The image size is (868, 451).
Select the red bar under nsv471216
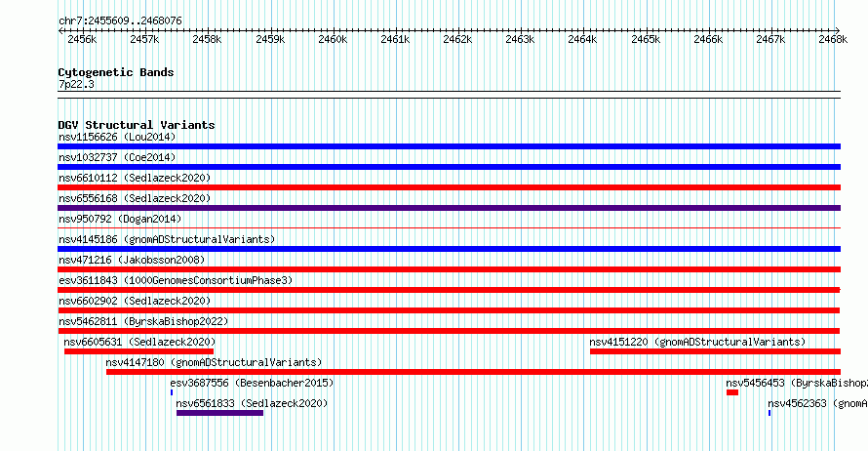449,269
